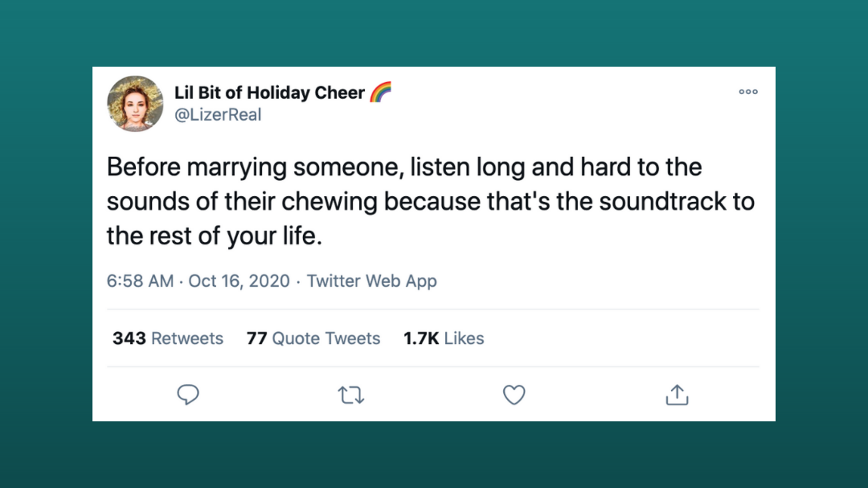Show the 1.7K Likes list
Screen dimensions: 868x488
(444, 338)
